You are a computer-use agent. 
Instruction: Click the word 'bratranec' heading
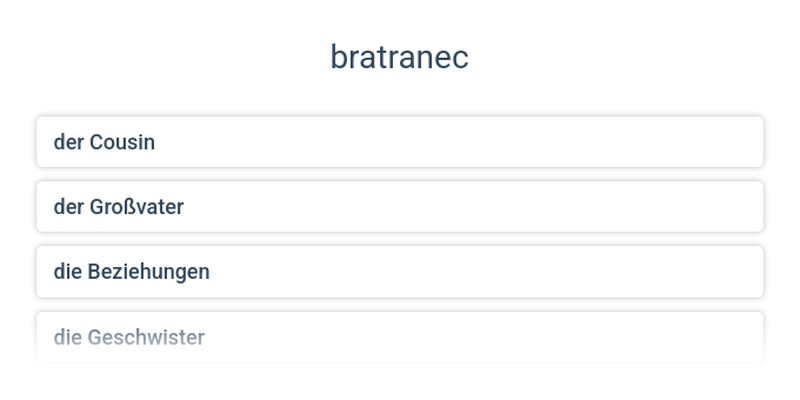399,57
